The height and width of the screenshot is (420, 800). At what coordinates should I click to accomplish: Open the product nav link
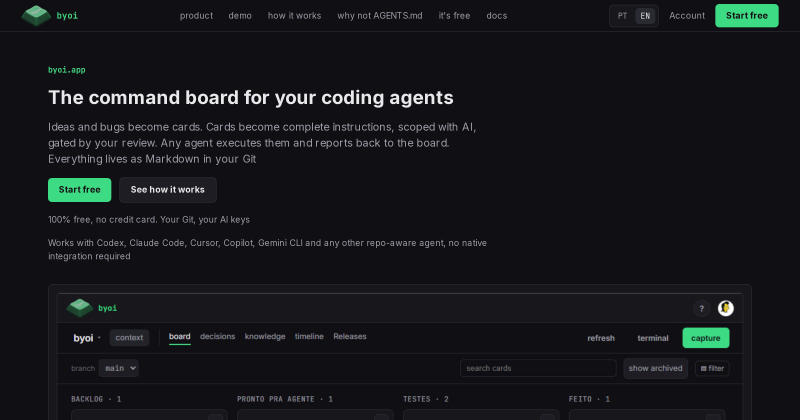coord(196,16)
